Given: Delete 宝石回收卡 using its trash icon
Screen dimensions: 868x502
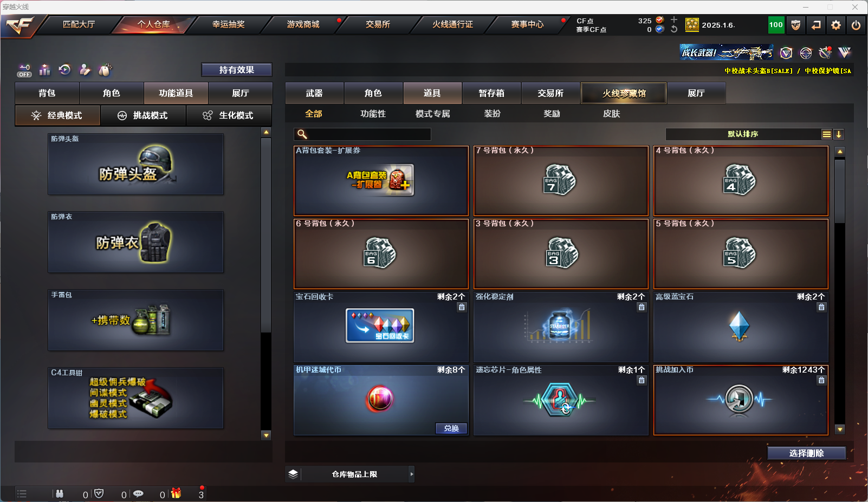Looking at the screenshot, I should point(462,307).
